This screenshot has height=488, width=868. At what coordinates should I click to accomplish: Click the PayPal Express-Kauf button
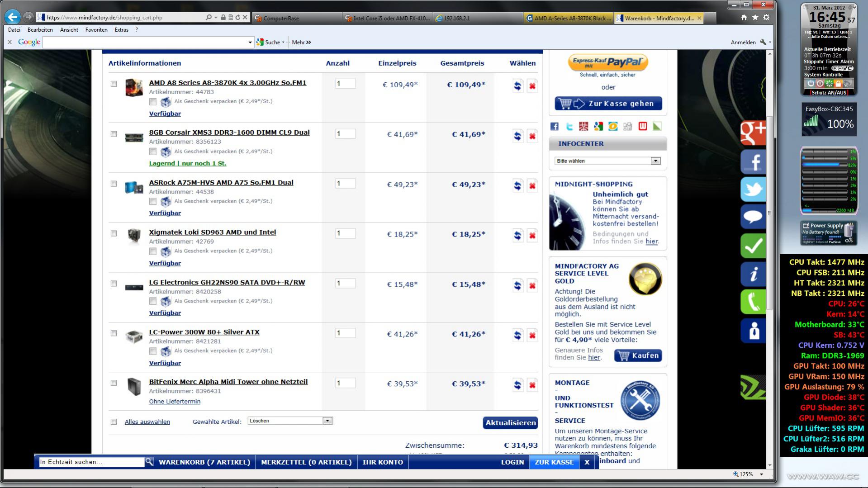pos(608,62)
